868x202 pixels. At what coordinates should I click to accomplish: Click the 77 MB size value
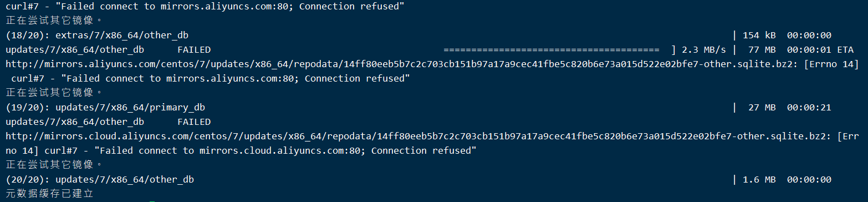point(762,50)
